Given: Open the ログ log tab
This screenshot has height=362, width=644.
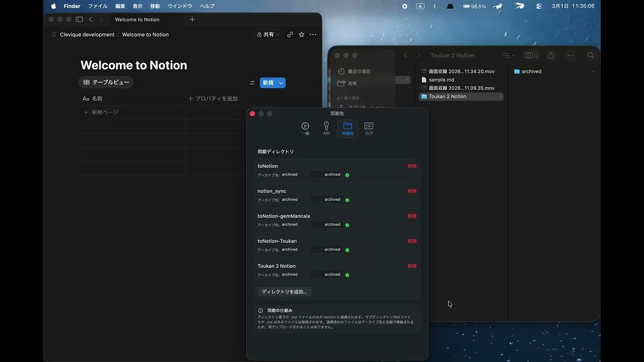Looking at the screenshot, I should (x=369, y=128).
